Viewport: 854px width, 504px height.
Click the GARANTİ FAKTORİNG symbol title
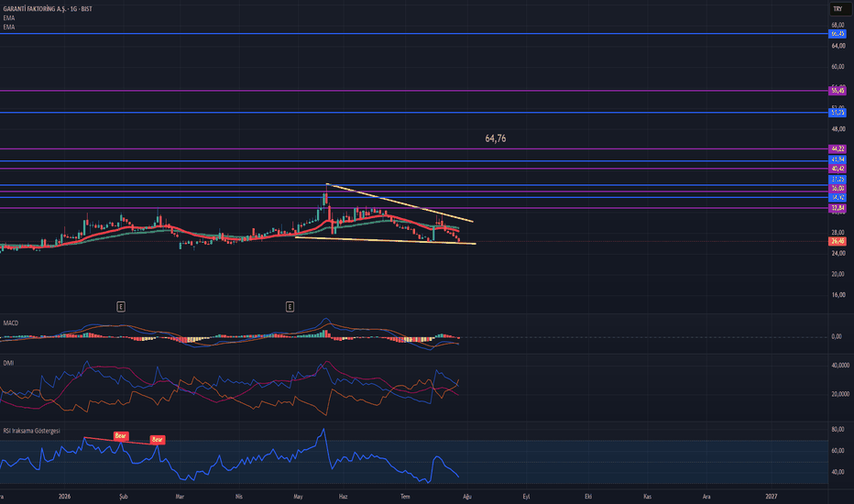[48, 9]
